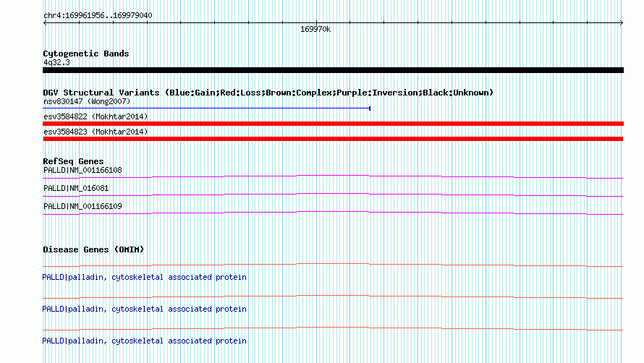The height and width of the screenshot is (363, 644).
Task: Click the second orange OMIM gene line
Action: (x=333, y=296)
